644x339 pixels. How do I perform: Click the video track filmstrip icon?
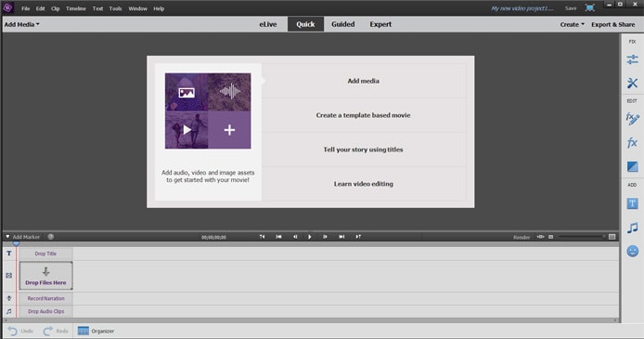(9, 275)
